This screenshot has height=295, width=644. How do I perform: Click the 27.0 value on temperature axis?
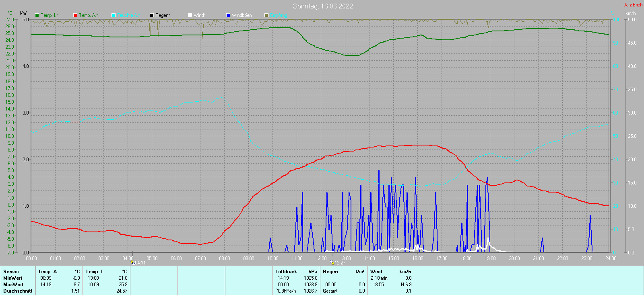click(10, 19)
